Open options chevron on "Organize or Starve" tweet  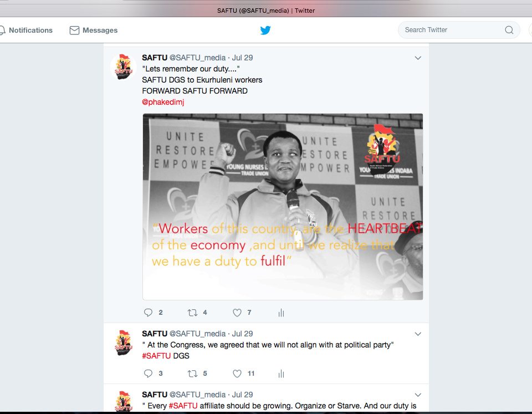coord(418,395)
